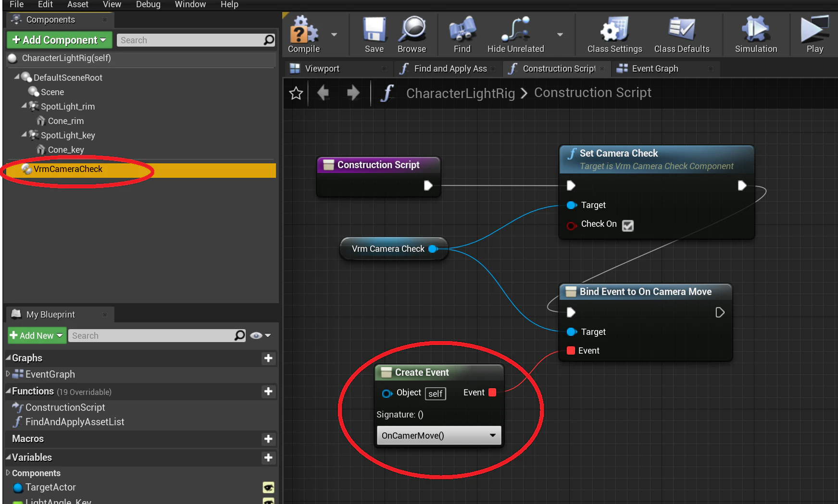
Task: Add a new graph with plus
Action: tap(268, 358)
